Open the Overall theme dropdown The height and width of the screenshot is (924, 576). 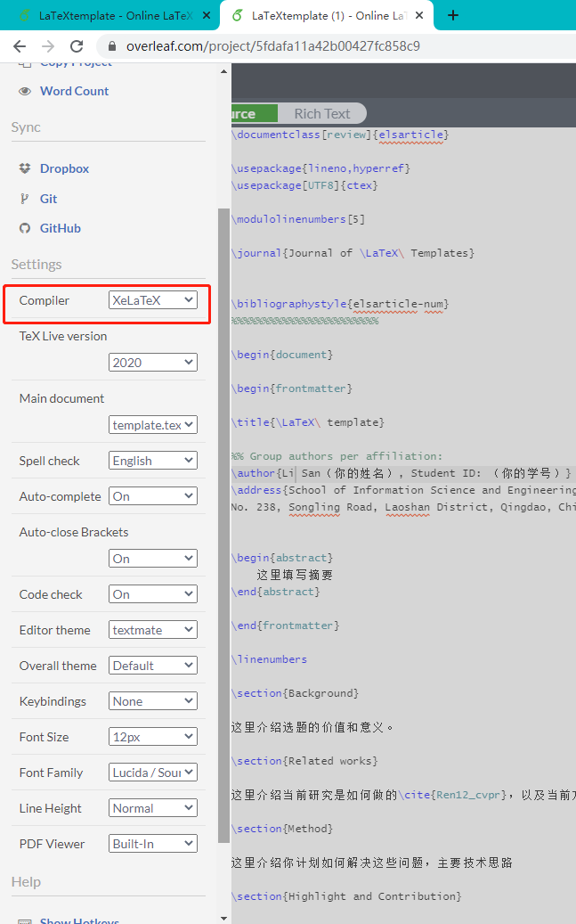(x=153, y=666)
